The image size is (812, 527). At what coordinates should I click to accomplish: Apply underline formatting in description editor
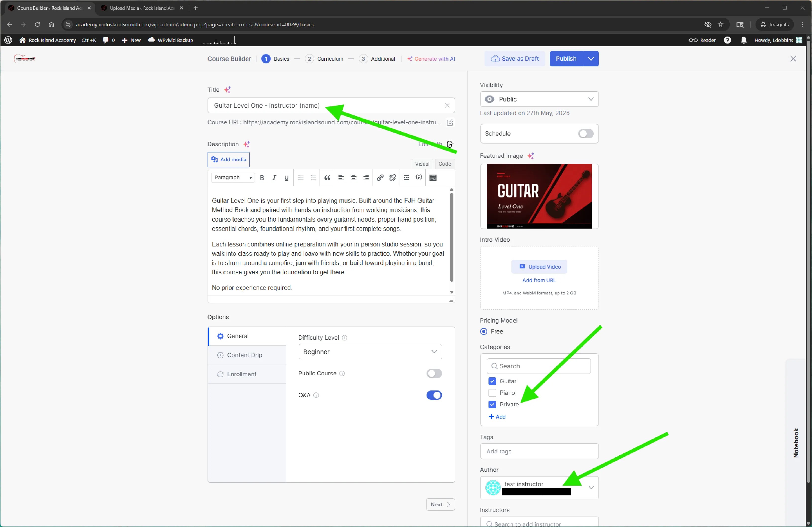286,178
